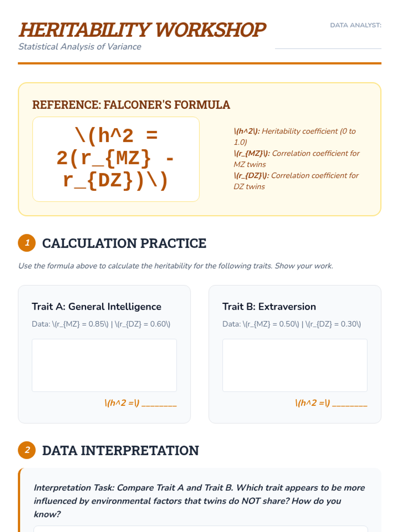The image size is (399, 532).
Task: Click the Trait B data values line
Action: (x=292, y=324)
